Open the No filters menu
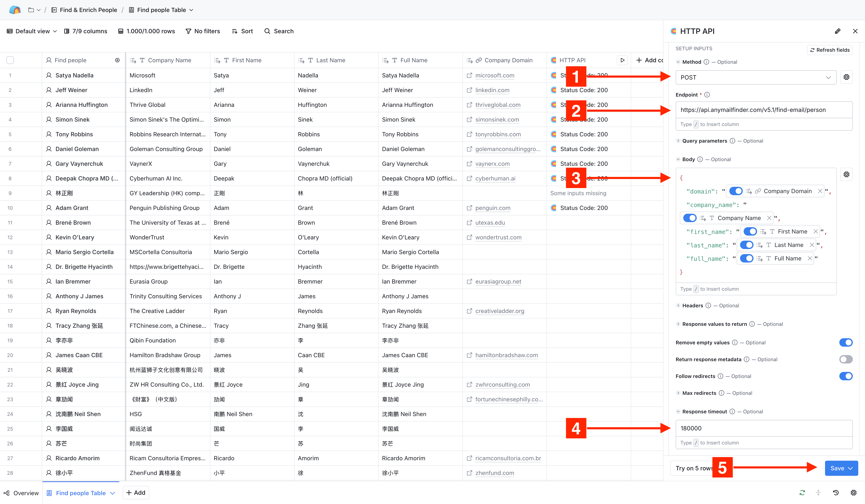The width and height of the screenshot is (865, 504). (203, 31)
